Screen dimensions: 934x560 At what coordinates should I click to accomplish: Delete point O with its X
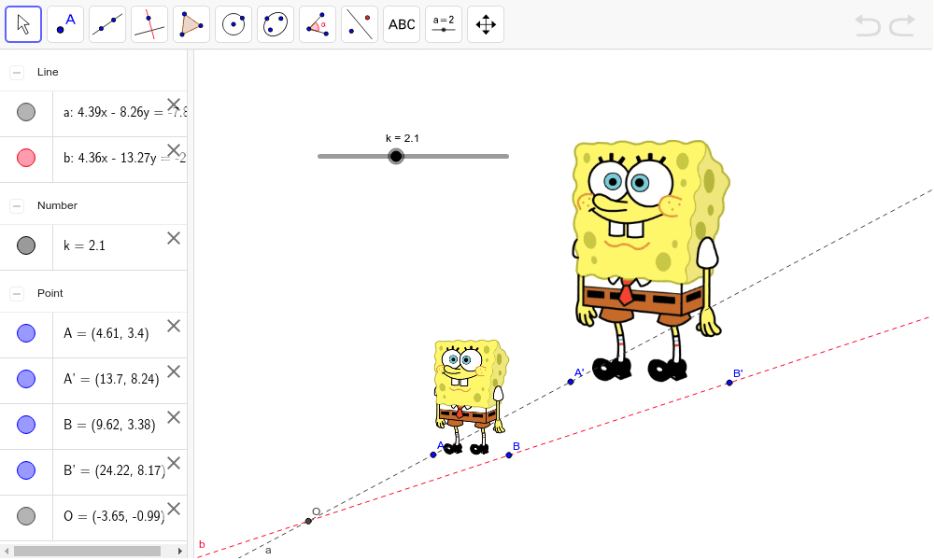pyautogui.click(x=174, y=509)
